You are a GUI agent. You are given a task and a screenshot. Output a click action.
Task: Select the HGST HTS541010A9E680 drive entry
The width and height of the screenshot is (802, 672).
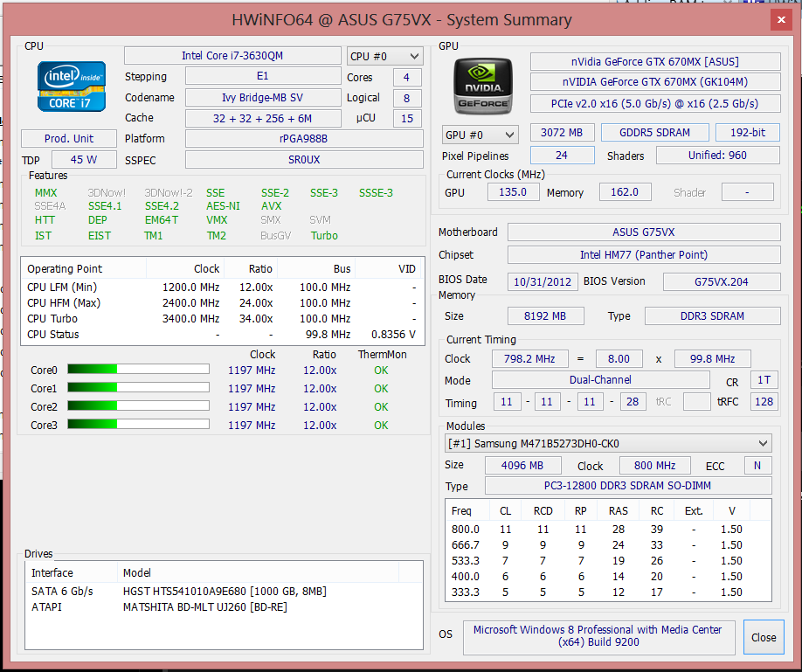(x=224, y=592)
